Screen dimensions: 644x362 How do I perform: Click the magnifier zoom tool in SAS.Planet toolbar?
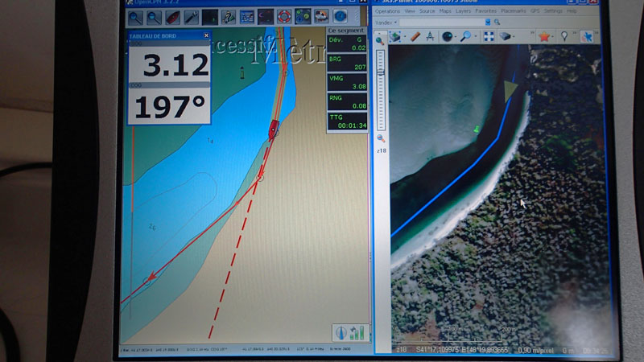pyautogui.click(x=465, y=36)
